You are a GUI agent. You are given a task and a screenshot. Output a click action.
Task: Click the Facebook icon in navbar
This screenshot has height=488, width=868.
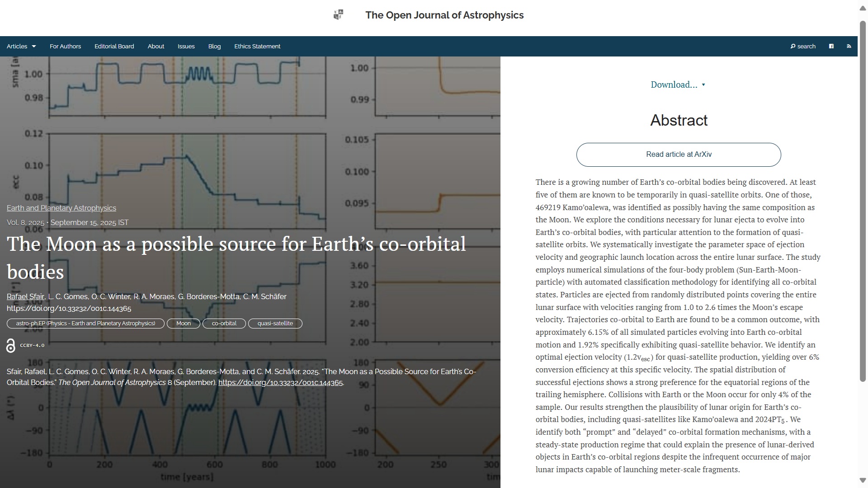coord(831,46)
